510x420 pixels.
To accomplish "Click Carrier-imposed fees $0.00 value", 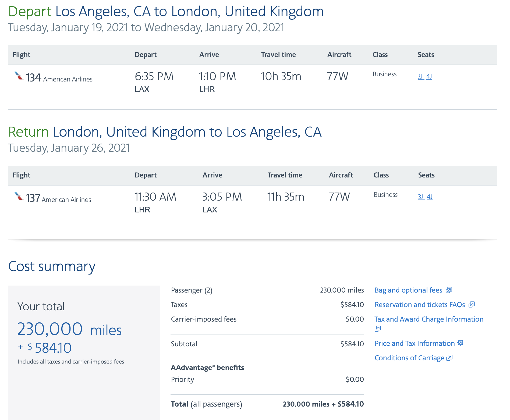I will 355,319.
